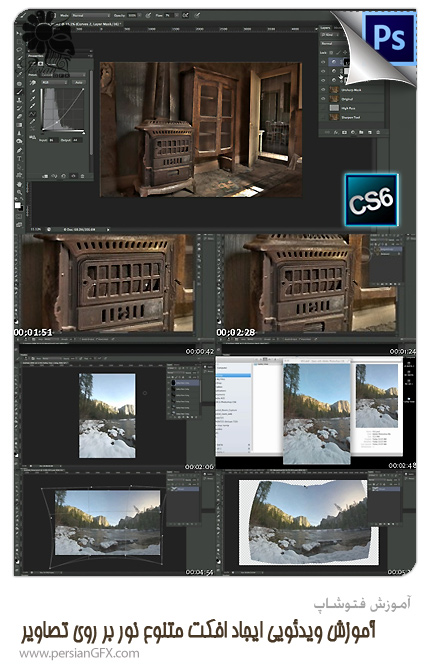This screenshot has width=430, height=669.
Task: Select the Type tool in the toolbar
Action: click(x=19, y=159)
